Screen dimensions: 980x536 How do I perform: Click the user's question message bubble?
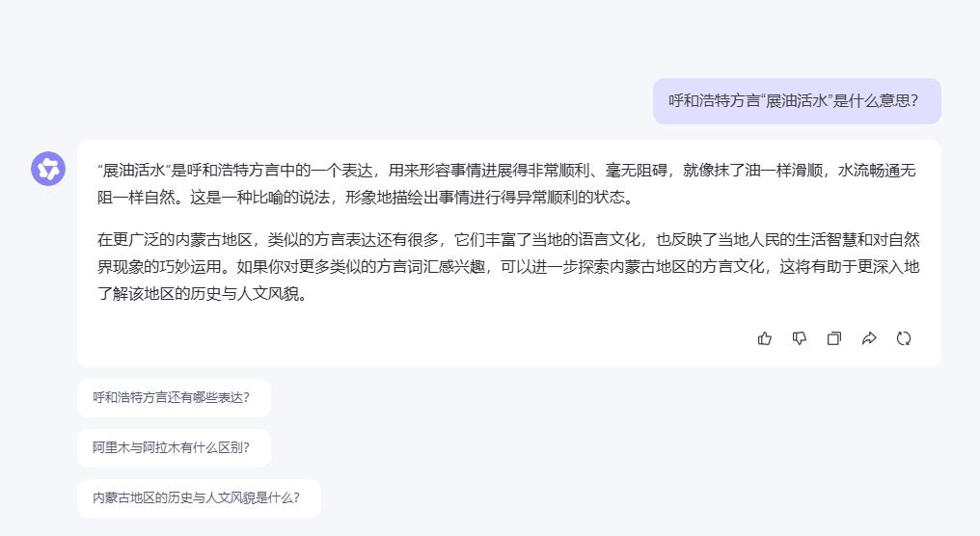click(x=796, y=101)
